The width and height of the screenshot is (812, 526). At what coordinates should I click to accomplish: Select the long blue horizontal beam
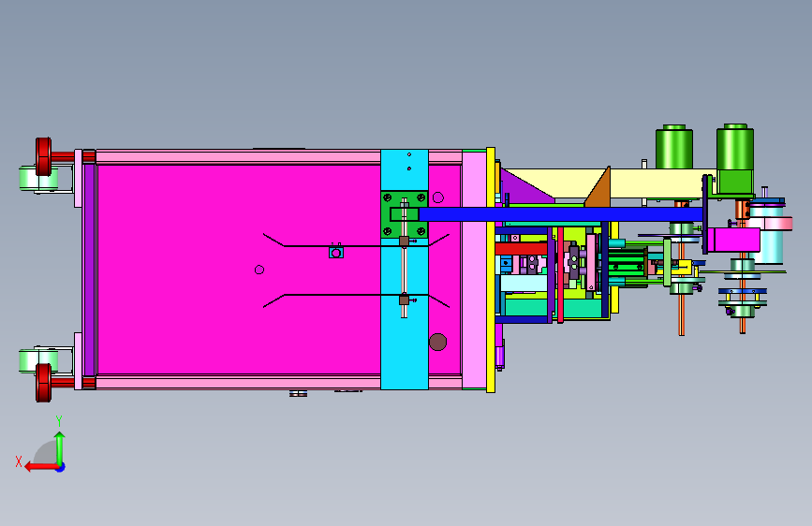(560, 214)
